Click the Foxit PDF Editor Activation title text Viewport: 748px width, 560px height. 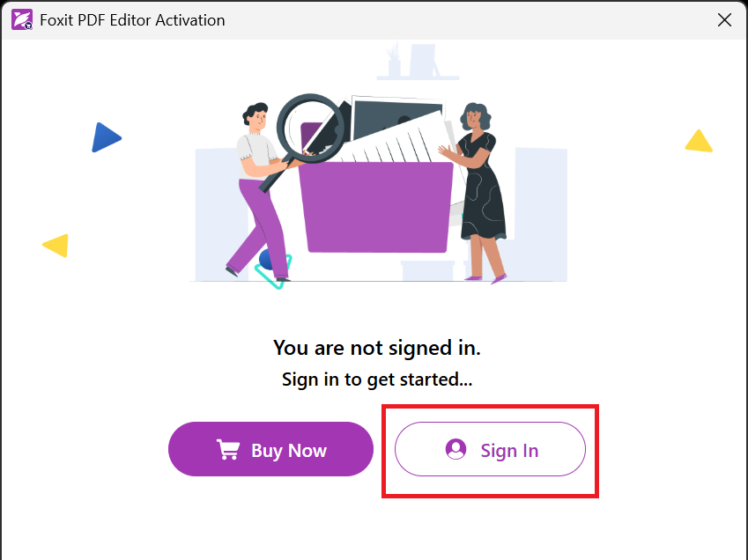click(132, 19)
